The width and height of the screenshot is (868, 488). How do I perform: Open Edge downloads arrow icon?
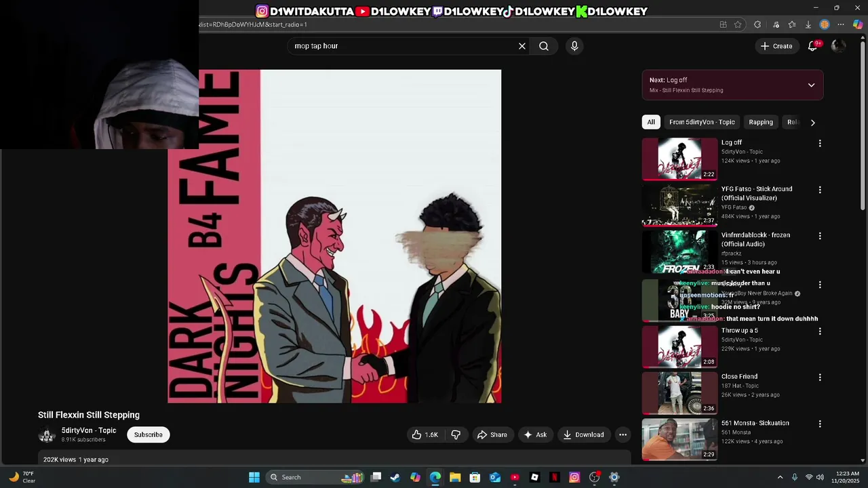[808, 24]
